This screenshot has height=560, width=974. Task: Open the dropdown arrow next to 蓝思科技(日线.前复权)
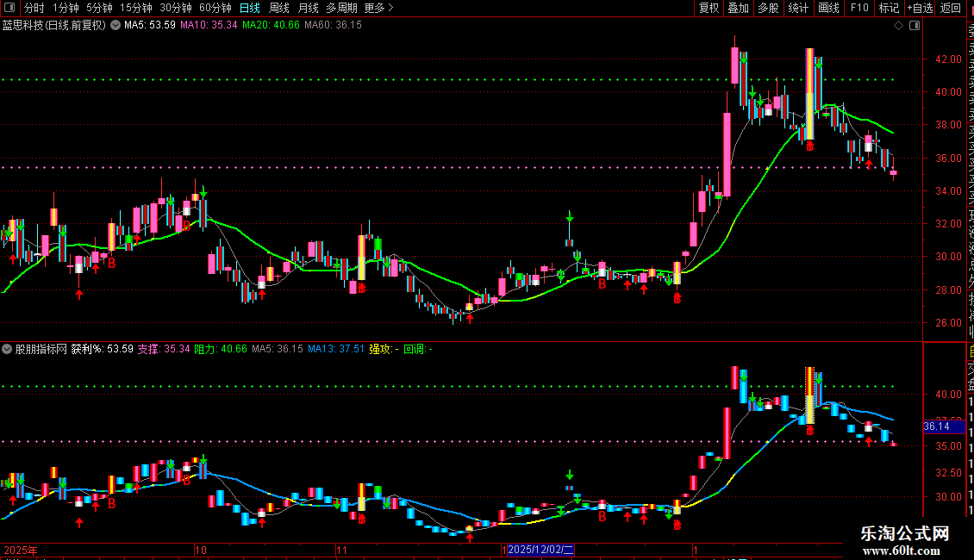(116, 26)
